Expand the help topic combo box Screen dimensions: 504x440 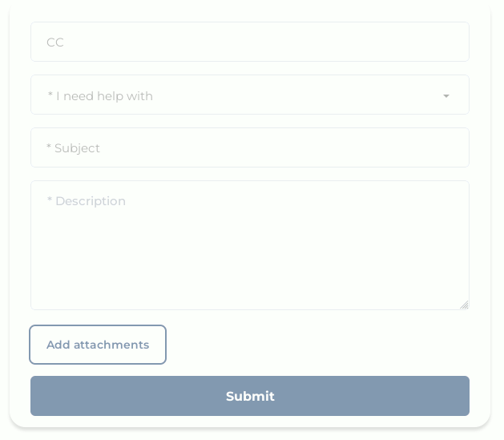(249, 95)
